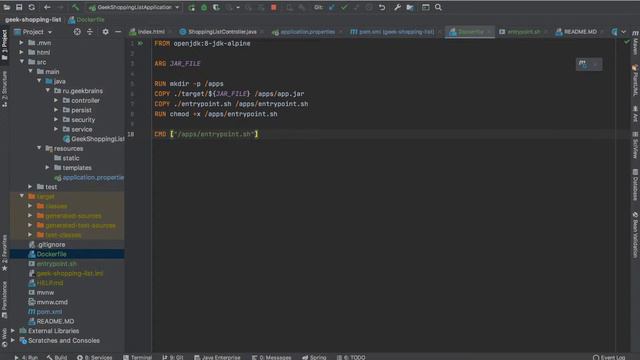Viewport: 640px width, 360px height.
Task: Stop the running process with red square
Action: click(x=274, y=7)
